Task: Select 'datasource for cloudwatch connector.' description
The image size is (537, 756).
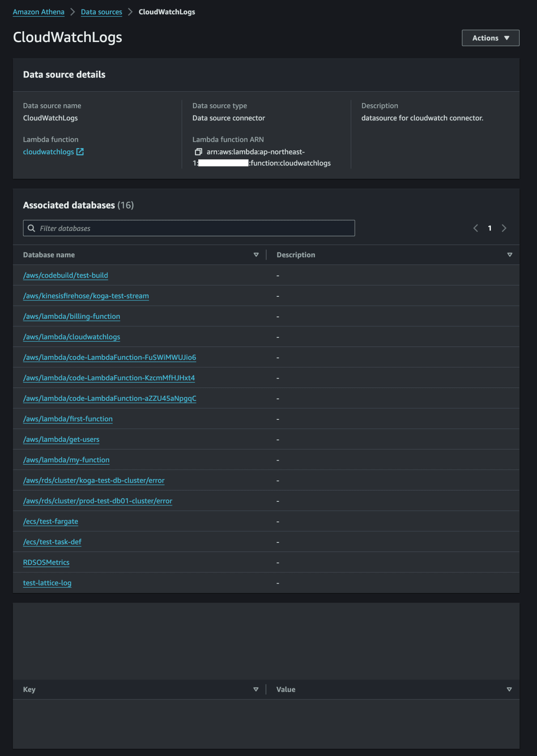Action: click(x=422, y=118)
